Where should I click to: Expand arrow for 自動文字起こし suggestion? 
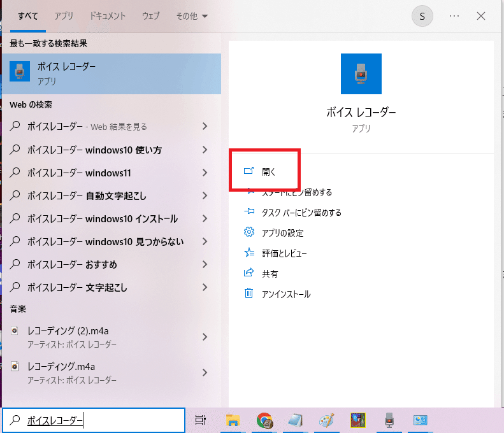(205, 195)
